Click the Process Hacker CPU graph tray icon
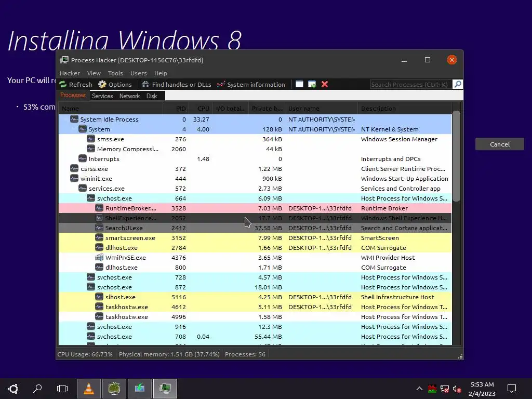This screenshot has height=399, width=532. click(x=432, y=389)
